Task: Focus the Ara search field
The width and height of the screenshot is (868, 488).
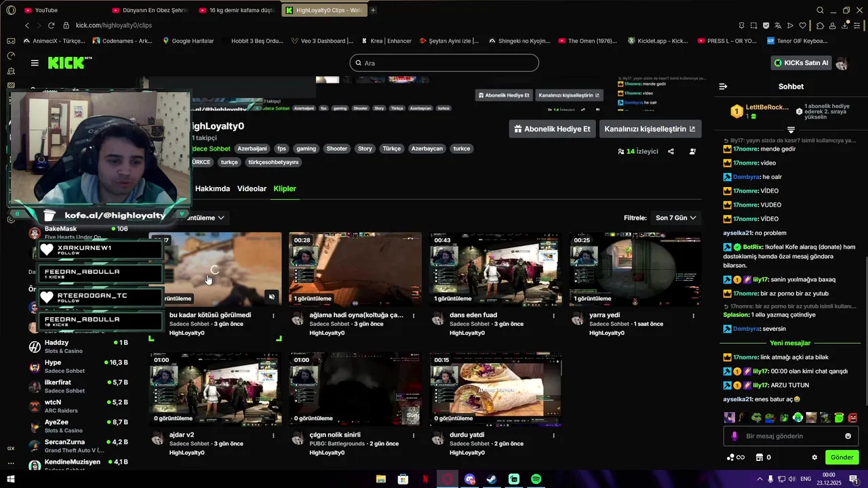Action: 444,63
